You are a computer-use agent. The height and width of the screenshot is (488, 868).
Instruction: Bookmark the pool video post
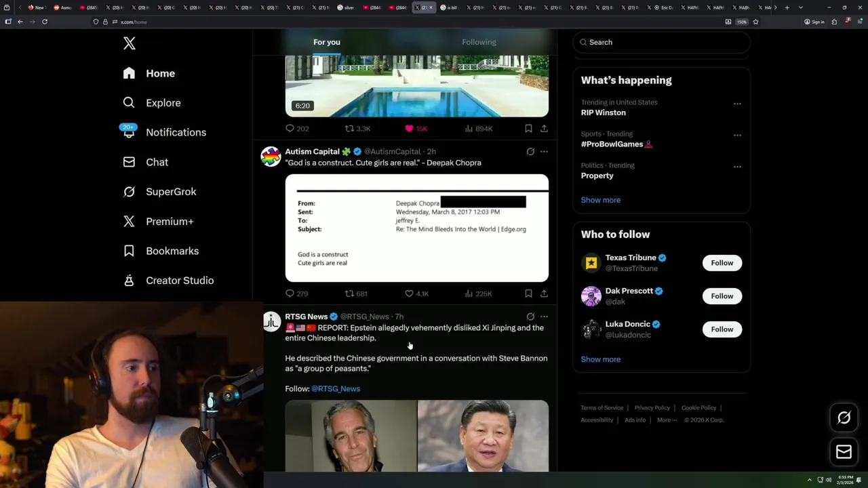[x=528, y=128]
